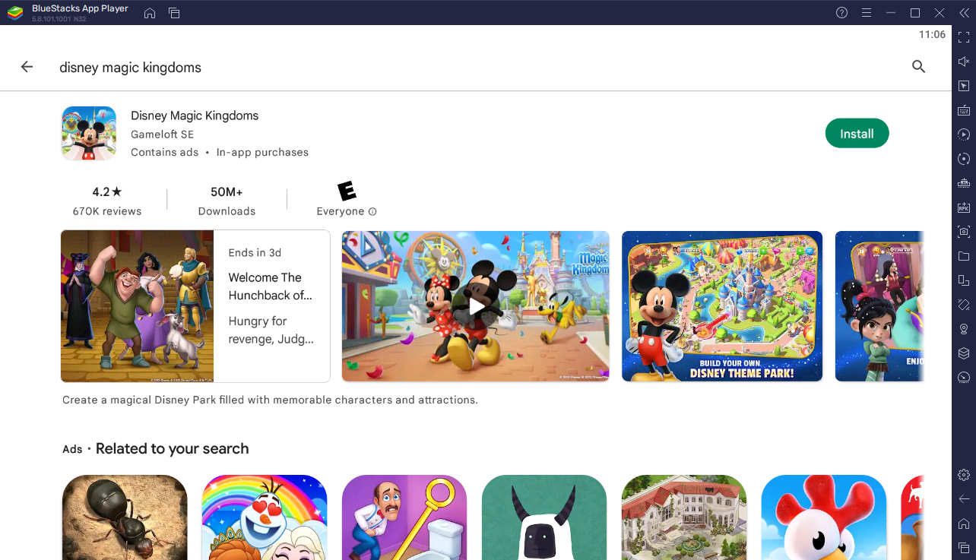Open the horned mask game ad
The height and width of the screenshot is (560, 976).
pos(544,517)
